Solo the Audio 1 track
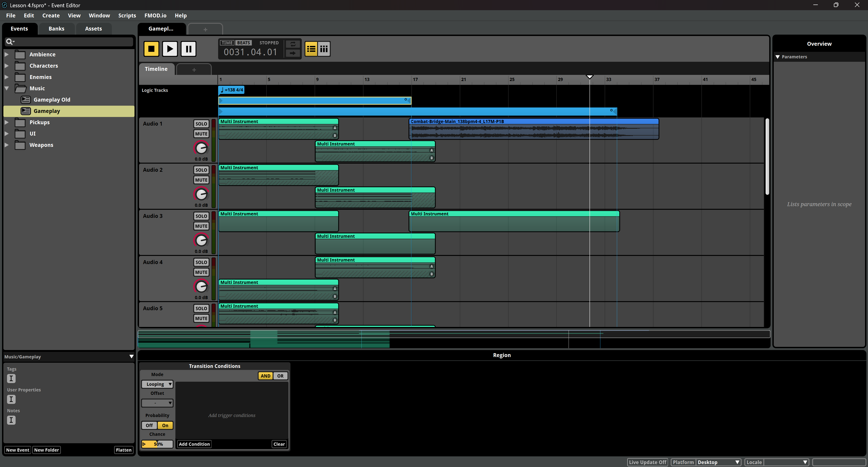This screenshot has width=868, height=467. tap(201, 124)
